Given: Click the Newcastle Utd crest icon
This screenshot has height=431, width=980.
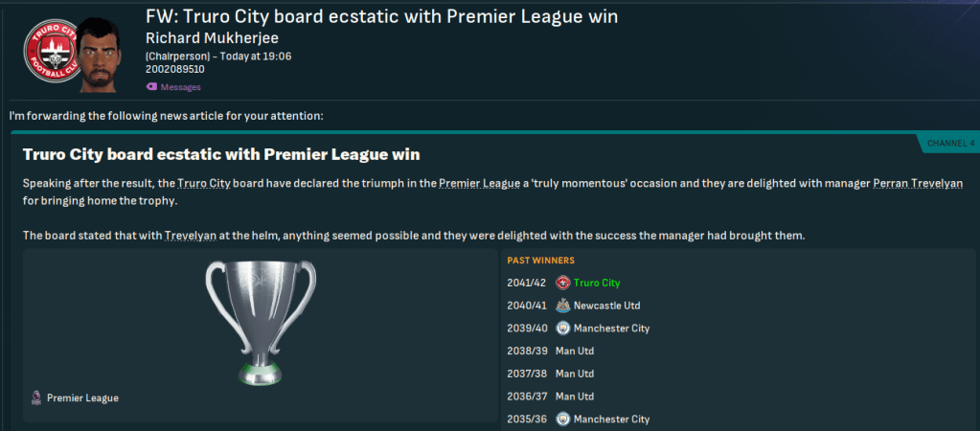Looking at the screenshot, I should tap(563, 306).
